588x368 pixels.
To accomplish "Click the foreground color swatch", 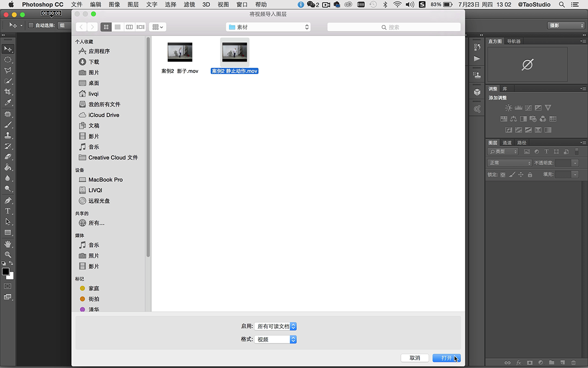I will [x=5, y=271].
